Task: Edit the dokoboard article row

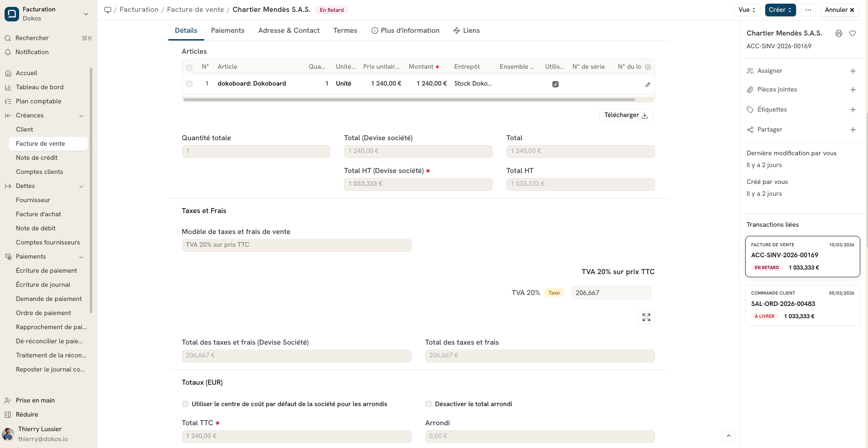Action: pyautogui.click(x=647, y=84)
